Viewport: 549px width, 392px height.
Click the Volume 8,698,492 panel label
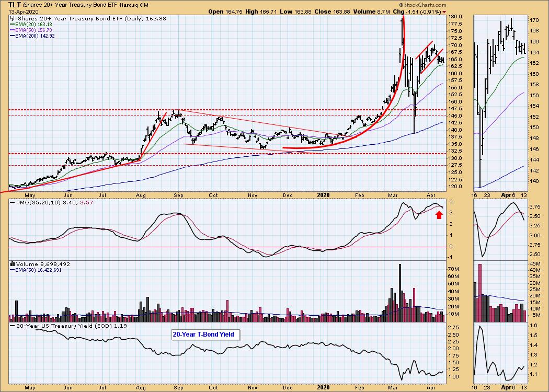(x=40, y=264)
